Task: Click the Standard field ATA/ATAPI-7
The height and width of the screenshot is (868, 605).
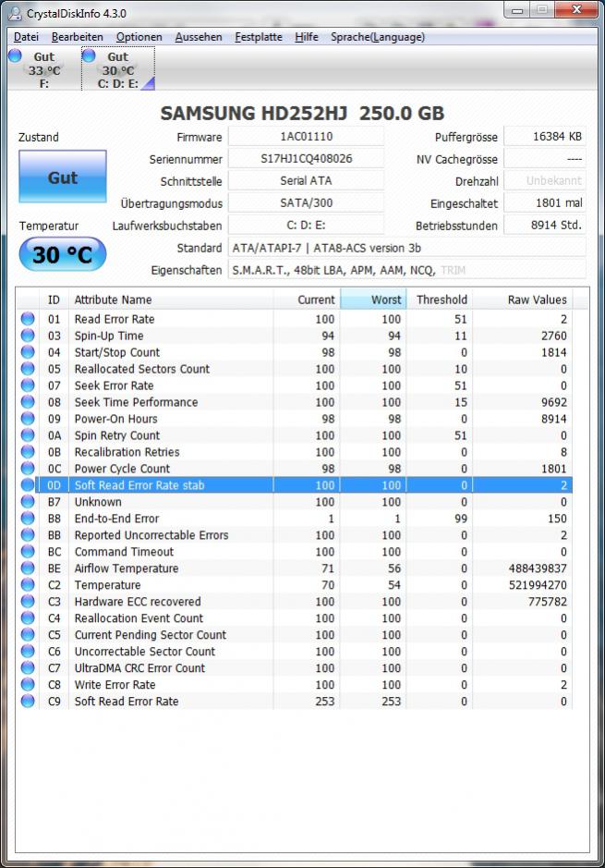Action: click(x=407, y=248)
